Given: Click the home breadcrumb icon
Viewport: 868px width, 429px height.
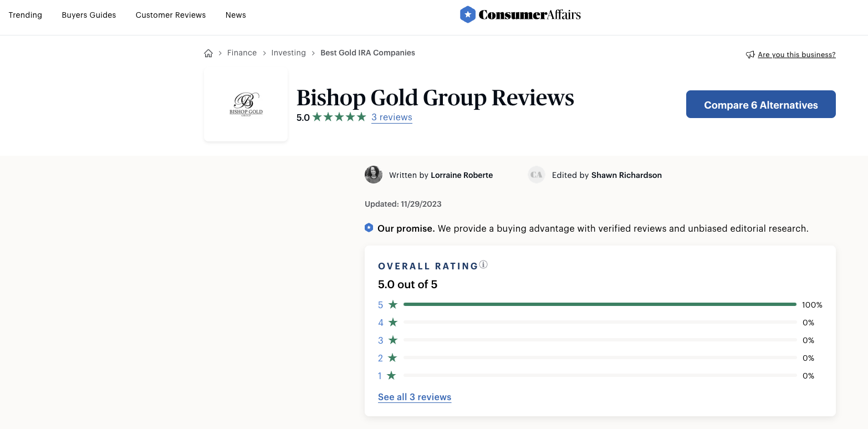Looking at the screenshot, I should (208, 53).
